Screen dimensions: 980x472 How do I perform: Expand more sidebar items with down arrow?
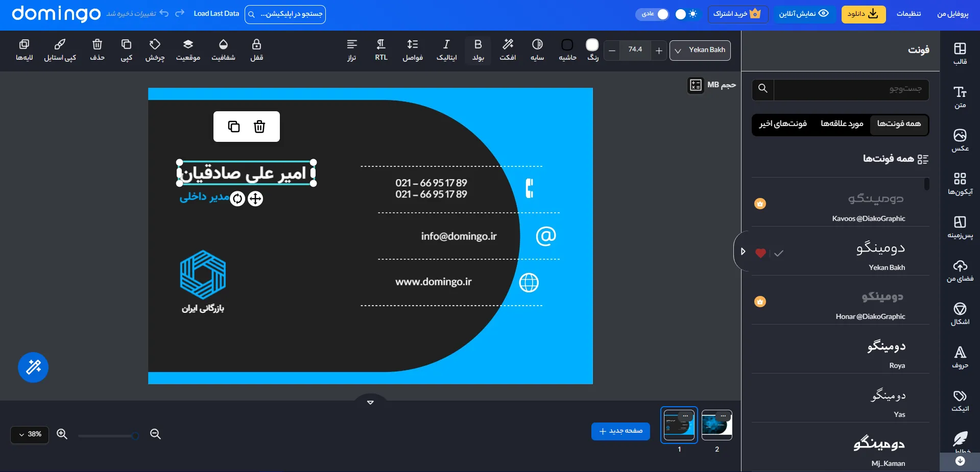click(960, 461)
